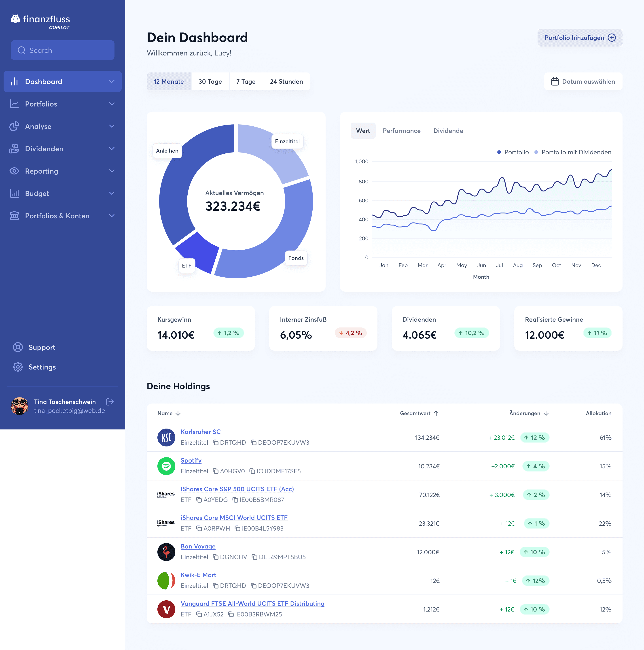Click the Support lifebuoy icon
Screen dimensions: 644x650
click(x=18, y=347)
